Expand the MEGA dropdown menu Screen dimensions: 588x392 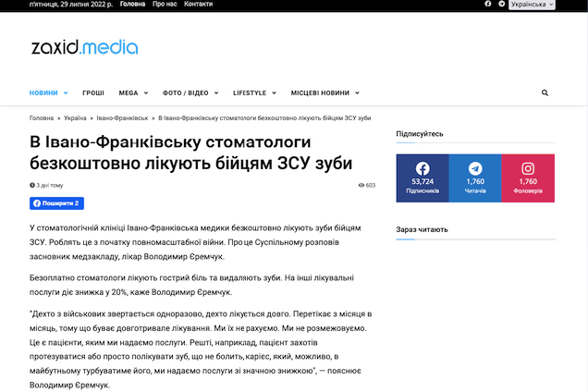133,93
